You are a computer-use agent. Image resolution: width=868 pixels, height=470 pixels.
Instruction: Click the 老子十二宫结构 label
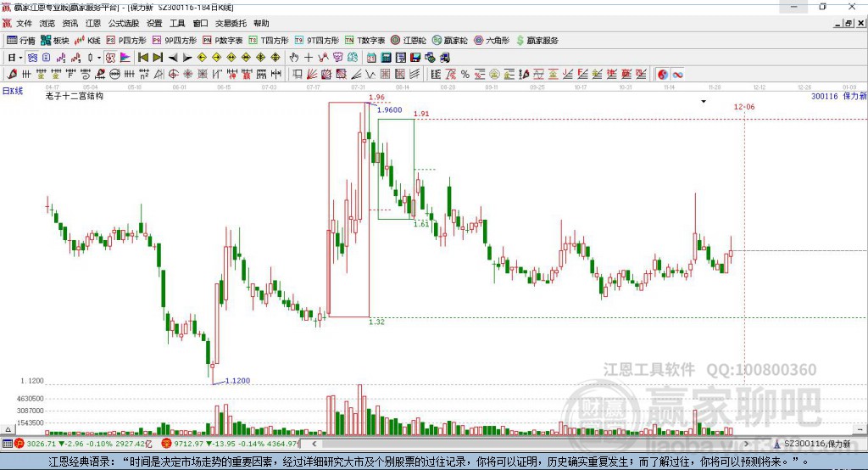coord(75,96)
